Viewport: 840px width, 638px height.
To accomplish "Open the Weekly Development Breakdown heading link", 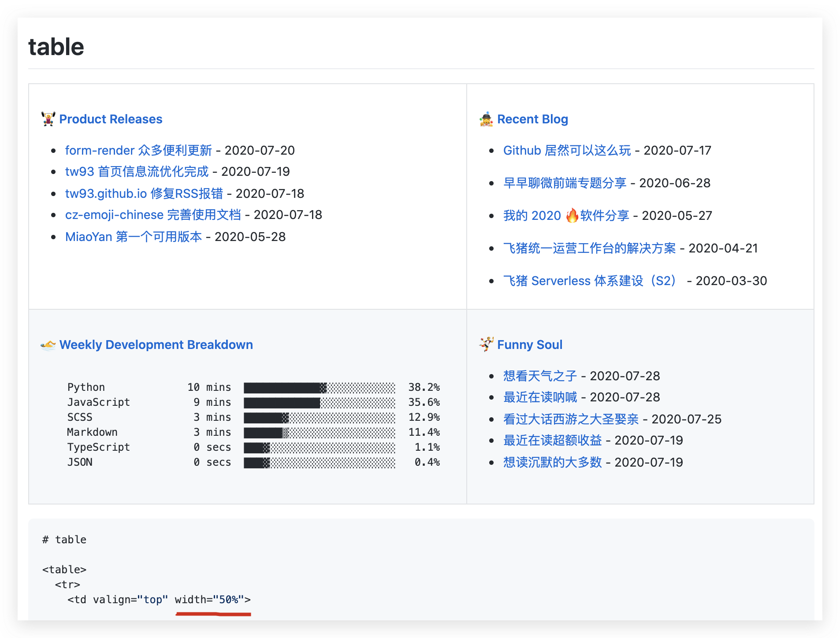I will (x=156, y=345).
